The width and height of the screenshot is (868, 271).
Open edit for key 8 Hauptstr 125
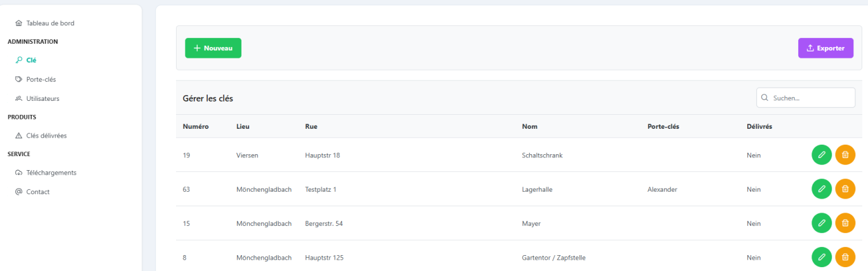pyautogui.click(x=821, y=257)
